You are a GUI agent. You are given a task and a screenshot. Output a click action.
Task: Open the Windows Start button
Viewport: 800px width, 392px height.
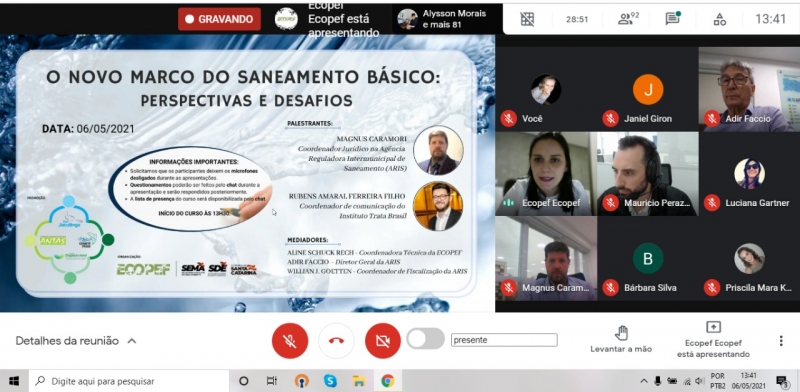pyautogui.click(x=14, y=381)
